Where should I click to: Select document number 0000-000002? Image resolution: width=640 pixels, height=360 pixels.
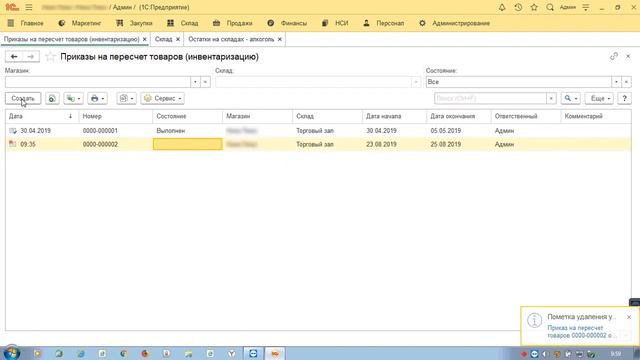(x=100, y=144)
